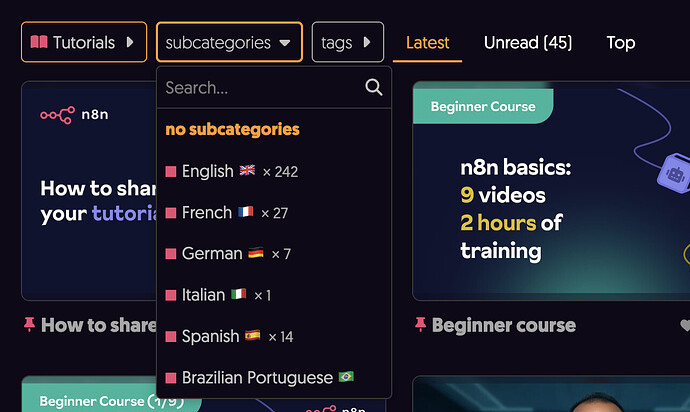Screen dimensions: 690x412
Task: Open the tags filter dropdown
Action: pyautogui.click(x=348, y=42)
